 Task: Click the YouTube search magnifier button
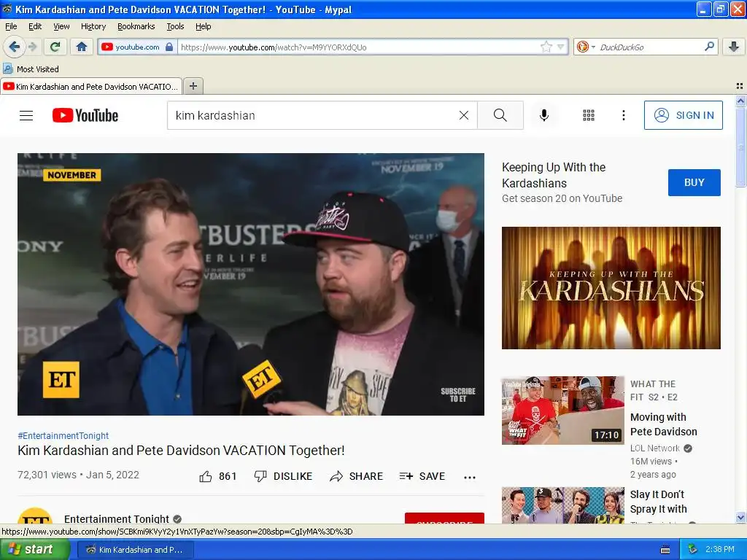(x=500, y=115)
